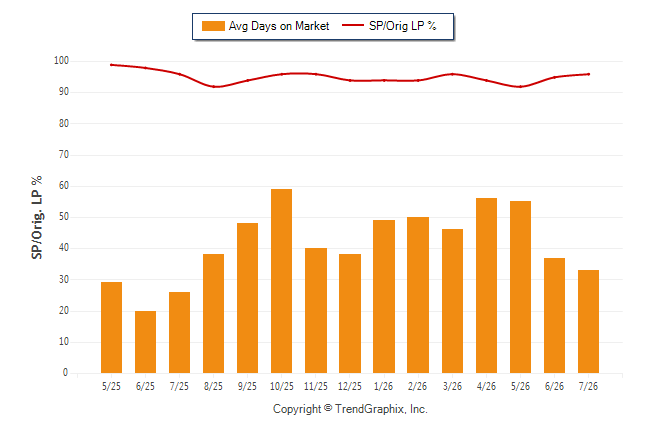Select the 6/25 shortest orange bar
The height and width of the screenshot is (434, 646).
[145, 342]
